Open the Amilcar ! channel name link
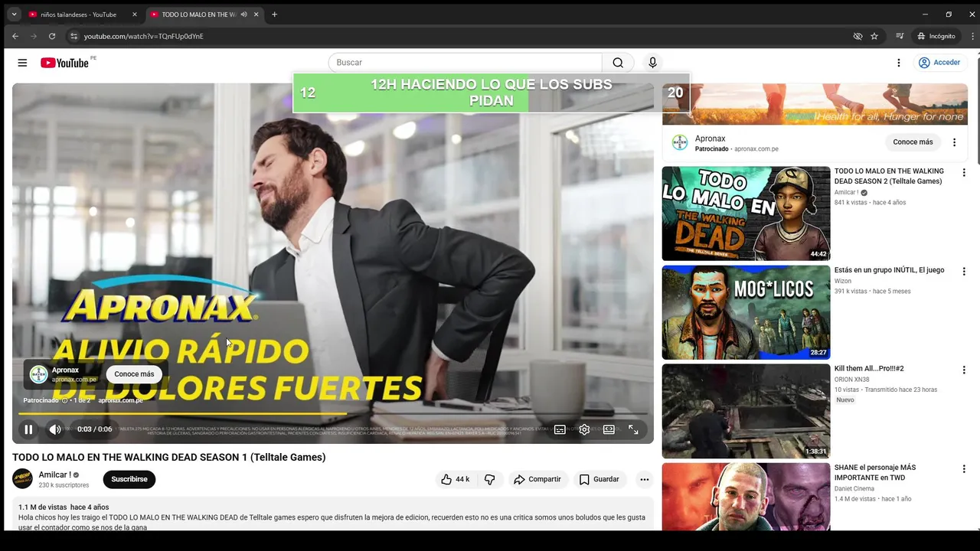980x551 pixels. coord(54,474)
